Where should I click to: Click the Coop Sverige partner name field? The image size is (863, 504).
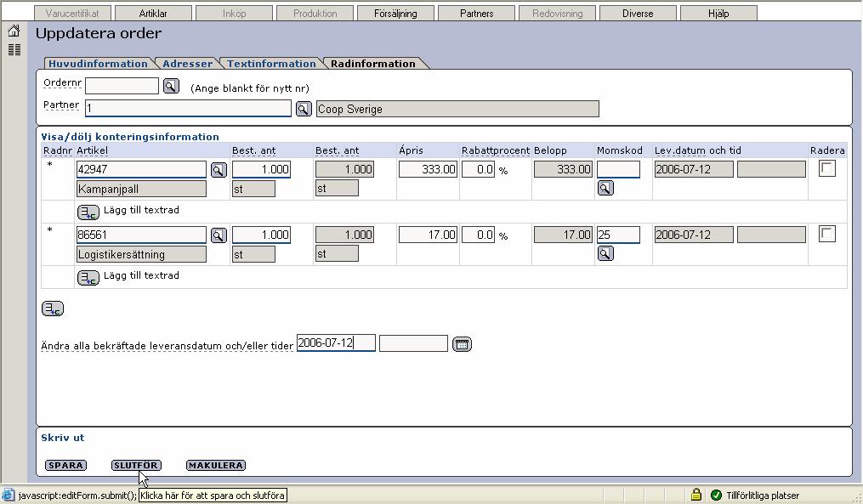point(458,109)
